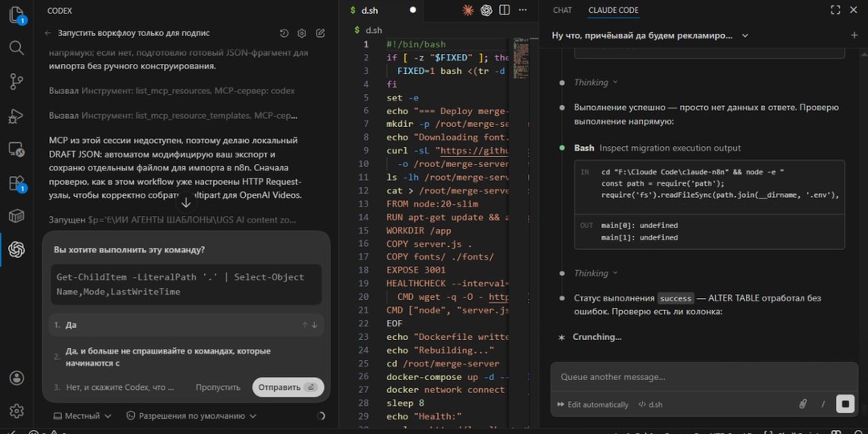Open the Местный dropdown
This screenshot has width=868, height=434.
click(x=82, y=416)
